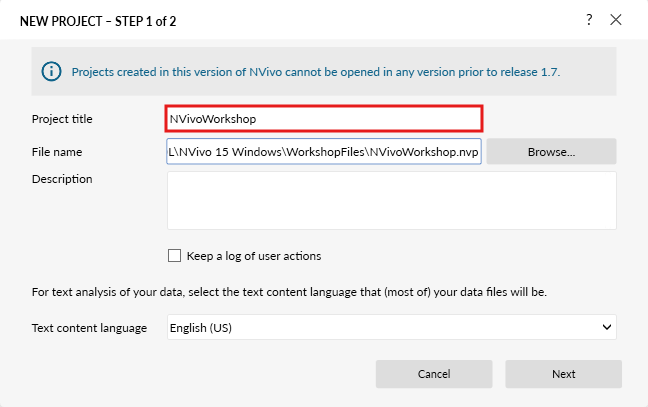Click the 'Project title' label
The image size is (648, 407).
(62, 119)
